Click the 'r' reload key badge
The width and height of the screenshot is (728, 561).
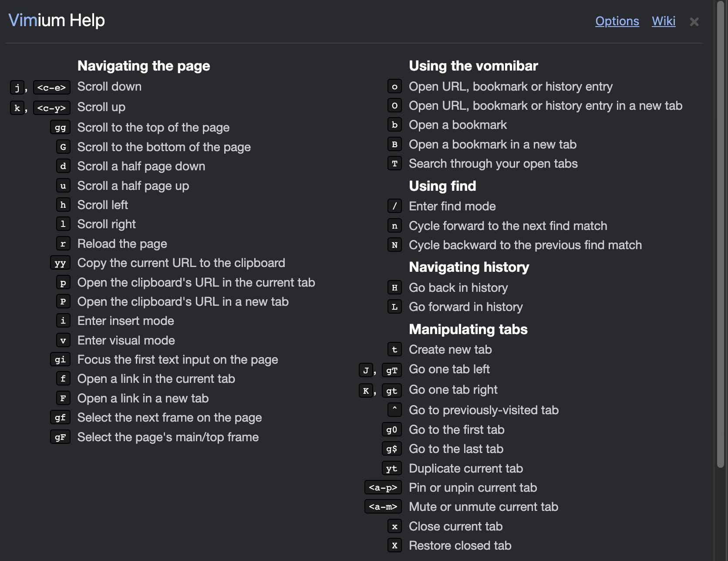[x=63, y=243]
